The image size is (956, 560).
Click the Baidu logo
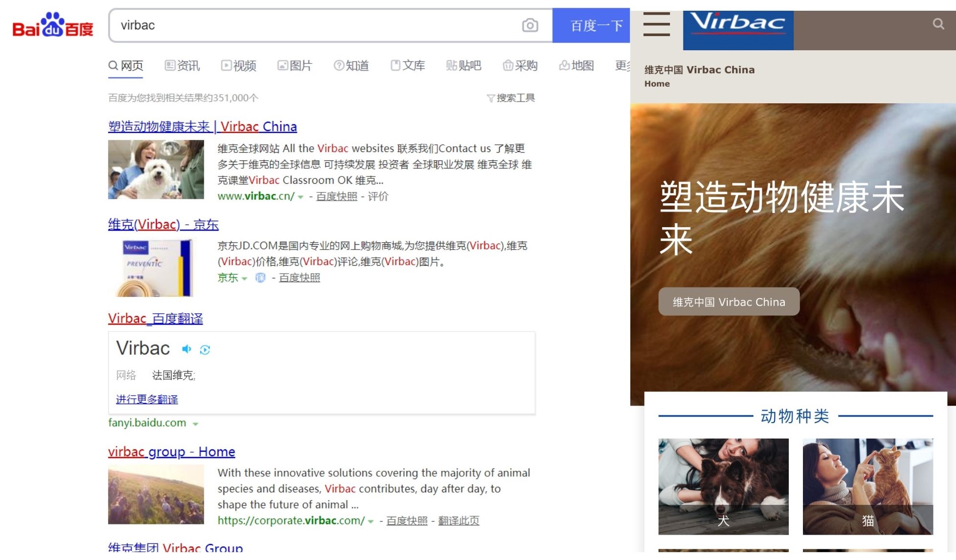[53, 25]
